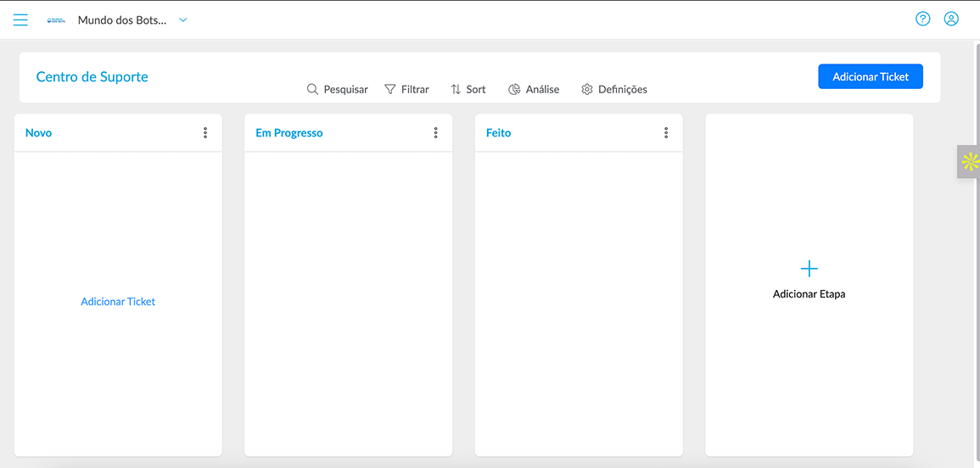Click the Filtrar funnel icon
This screenshot has height=468, width=980.
[x=390, y=89]
